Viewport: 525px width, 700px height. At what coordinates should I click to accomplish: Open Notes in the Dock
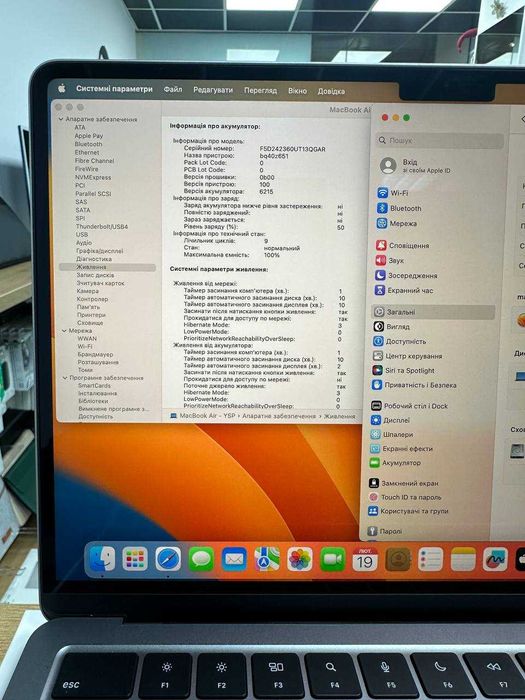click(463, 559)
